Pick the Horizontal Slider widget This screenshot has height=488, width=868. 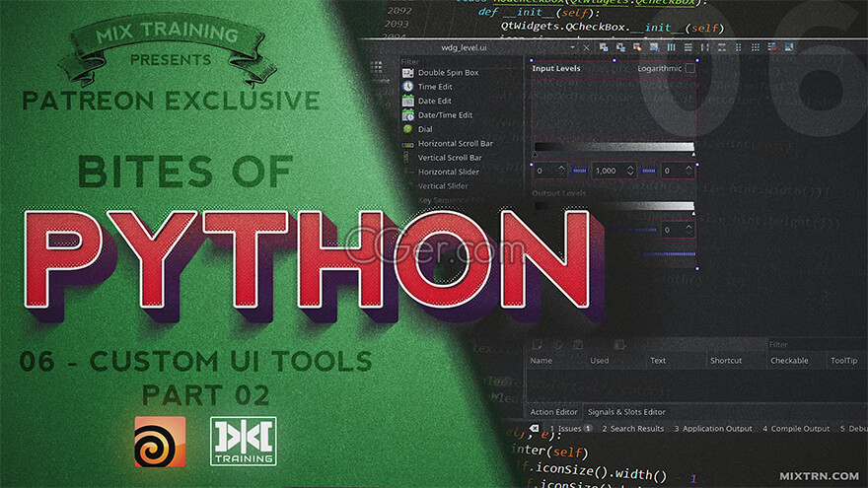441,173
